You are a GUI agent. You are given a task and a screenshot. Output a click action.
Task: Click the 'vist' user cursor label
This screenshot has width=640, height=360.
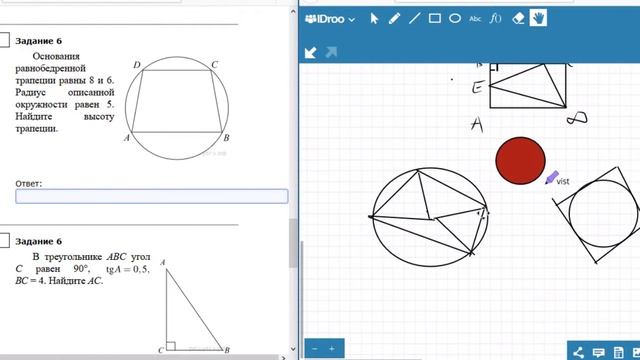(x=563, y=181)
